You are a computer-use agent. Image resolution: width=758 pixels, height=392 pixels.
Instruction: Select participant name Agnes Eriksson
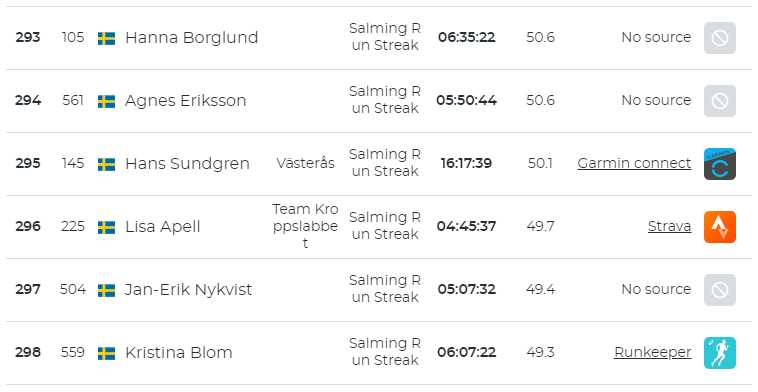(x=186, y=101)
